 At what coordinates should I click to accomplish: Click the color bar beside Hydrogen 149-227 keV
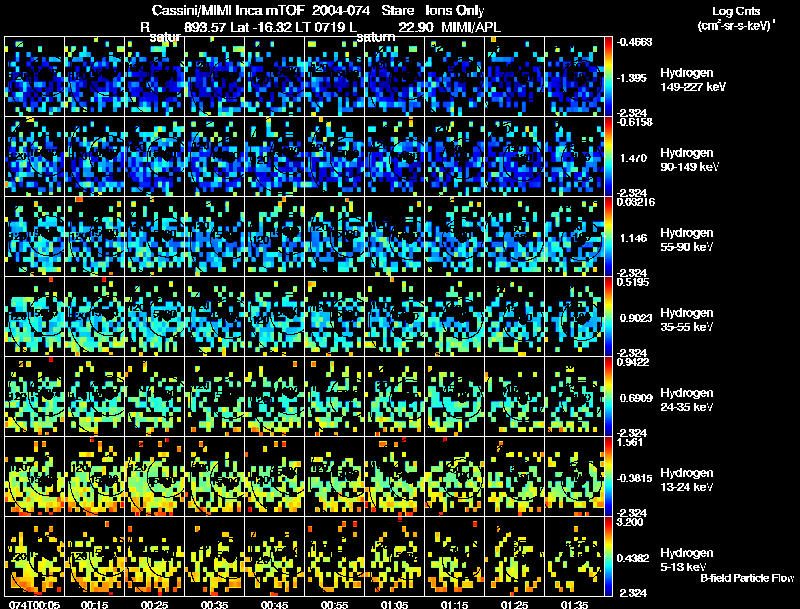pyautogui.click(x=608, y=77)
